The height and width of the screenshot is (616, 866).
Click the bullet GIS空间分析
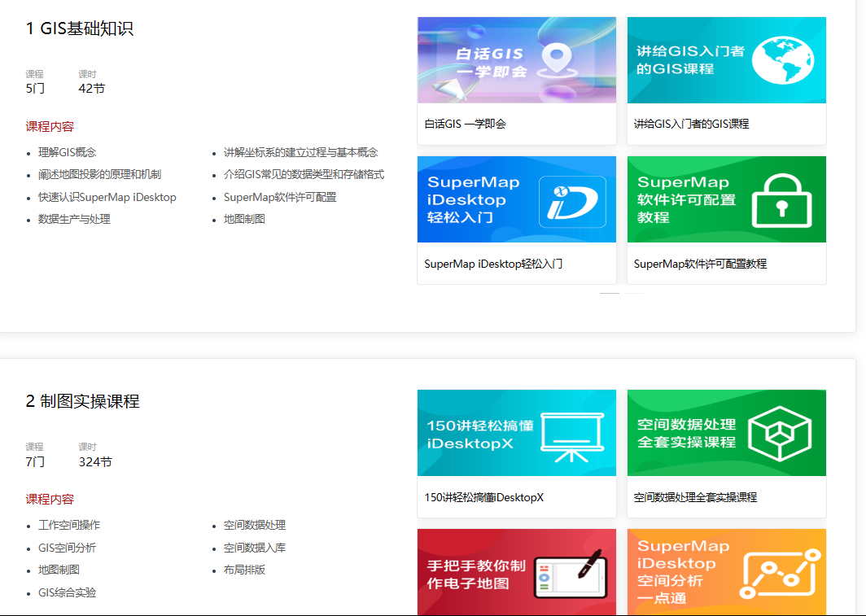click(x=67, y=548)
